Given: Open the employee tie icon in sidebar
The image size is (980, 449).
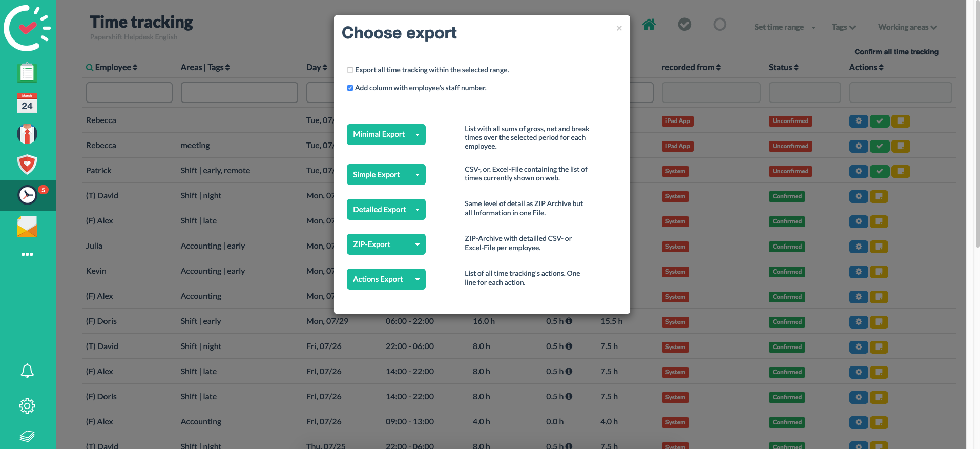Looking at the screenshot, I should point(27,134).
